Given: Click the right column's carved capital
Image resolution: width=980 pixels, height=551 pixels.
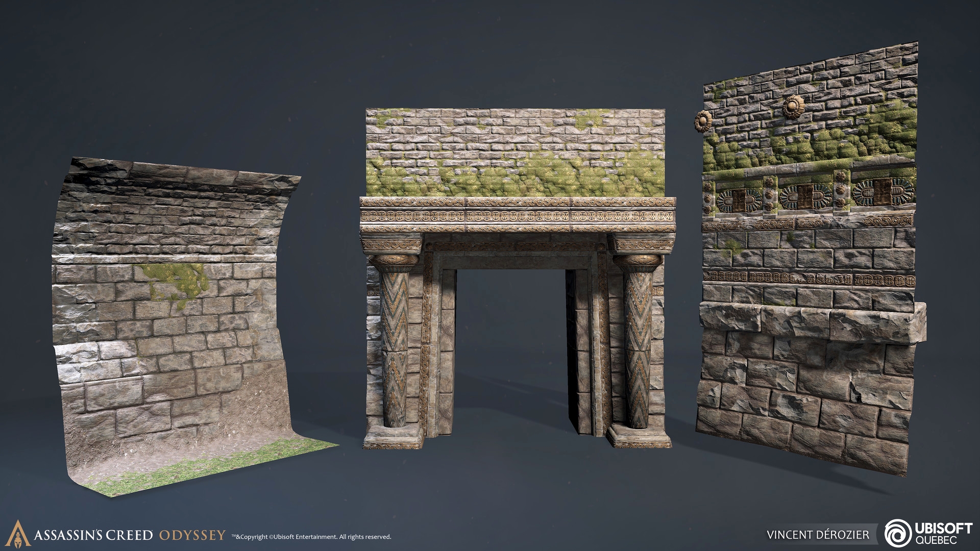Looking at the screenshot, I should 638,262.
